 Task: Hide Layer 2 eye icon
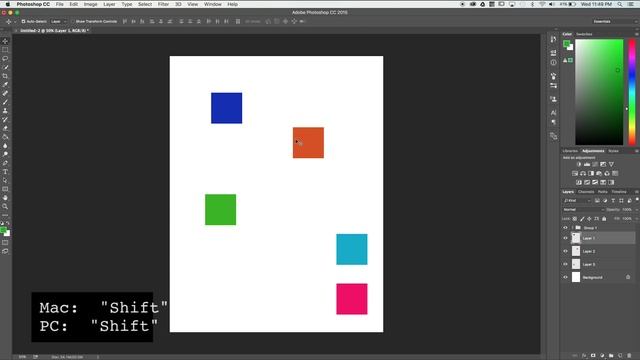point(565,251)
